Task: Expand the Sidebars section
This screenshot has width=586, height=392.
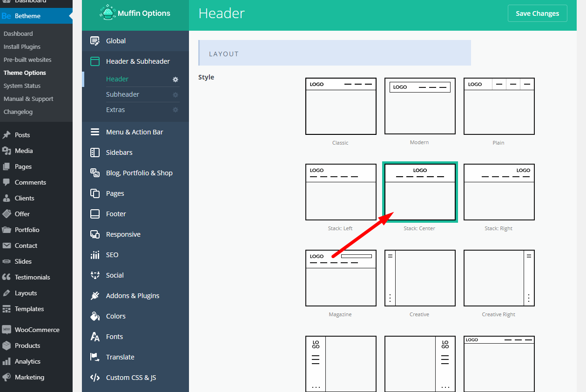Action: 135,153
